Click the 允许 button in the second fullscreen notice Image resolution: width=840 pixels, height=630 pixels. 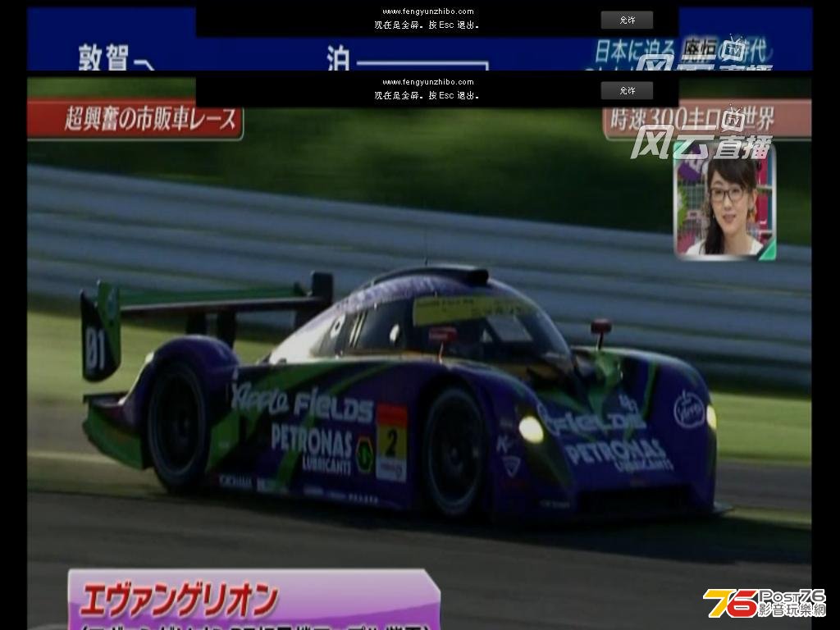[x=627, y=90]
